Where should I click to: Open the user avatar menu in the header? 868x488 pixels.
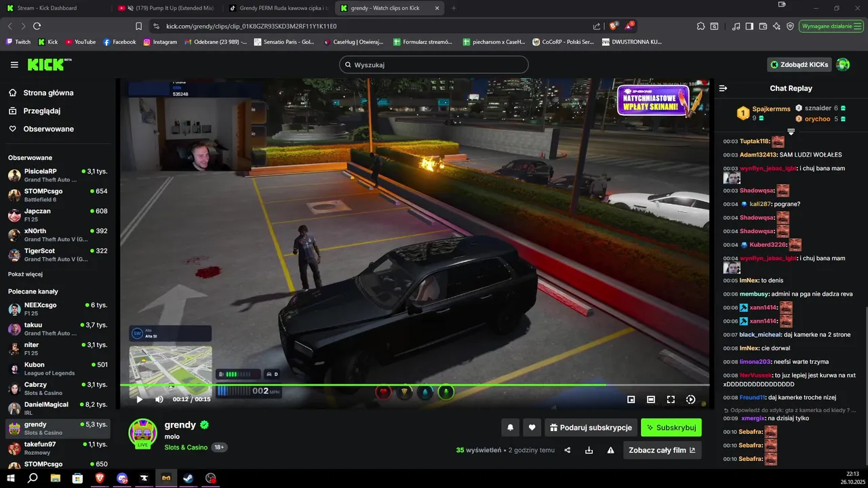842,64
